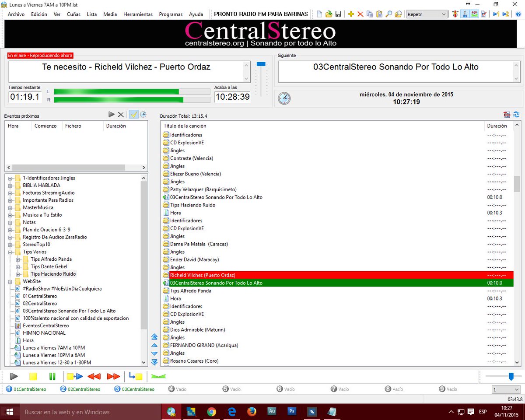Open the Archivo menu
525x420 pixels.
(16, 14)
